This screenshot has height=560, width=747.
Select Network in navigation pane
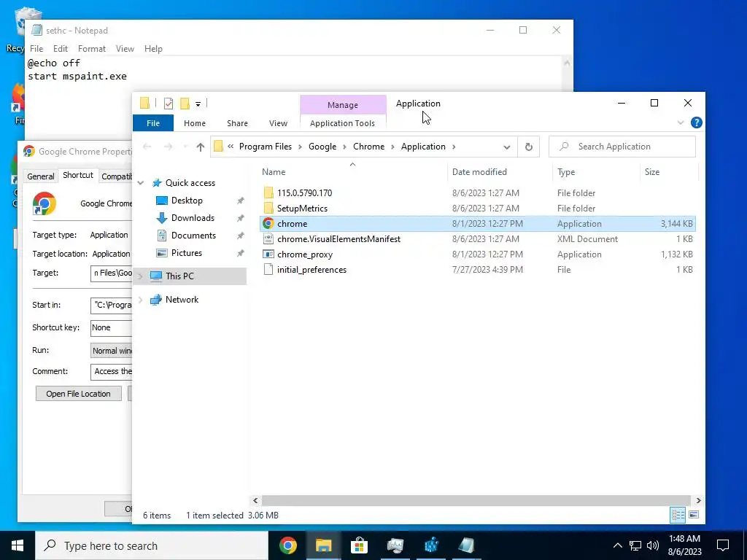(182, 300)
